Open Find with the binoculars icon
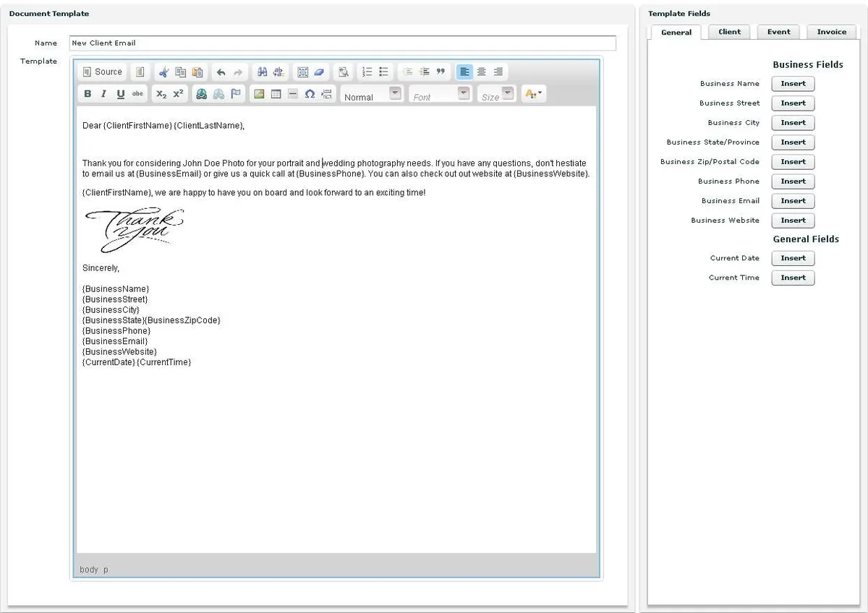 pos(263,72)
